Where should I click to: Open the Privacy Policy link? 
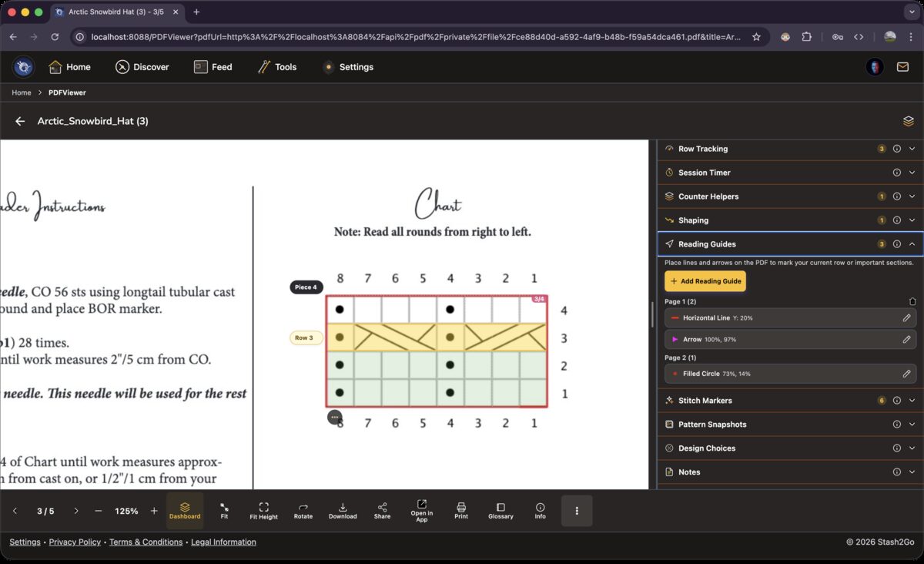click(x=75, y=542)
